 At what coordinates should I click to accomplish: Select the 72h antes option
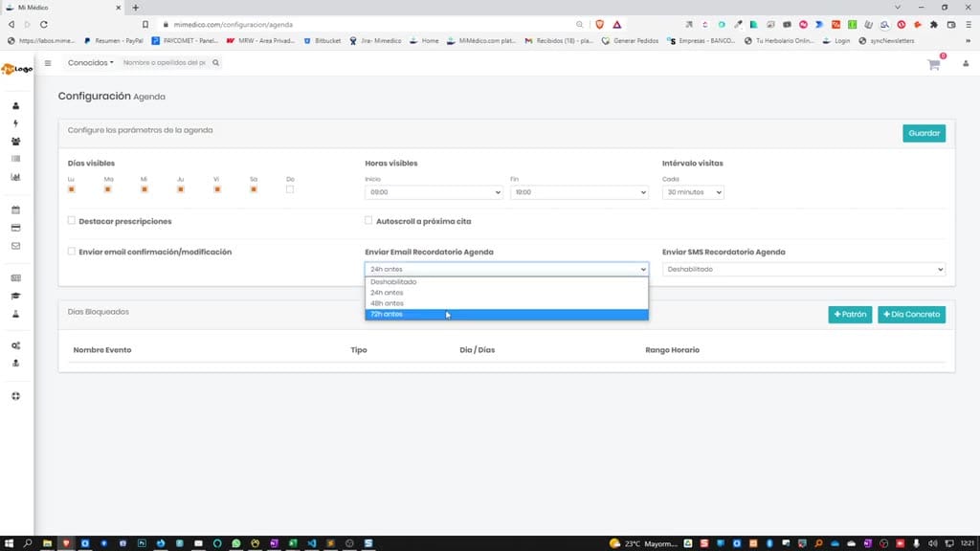pyautogui.click(x=506, y=314)
